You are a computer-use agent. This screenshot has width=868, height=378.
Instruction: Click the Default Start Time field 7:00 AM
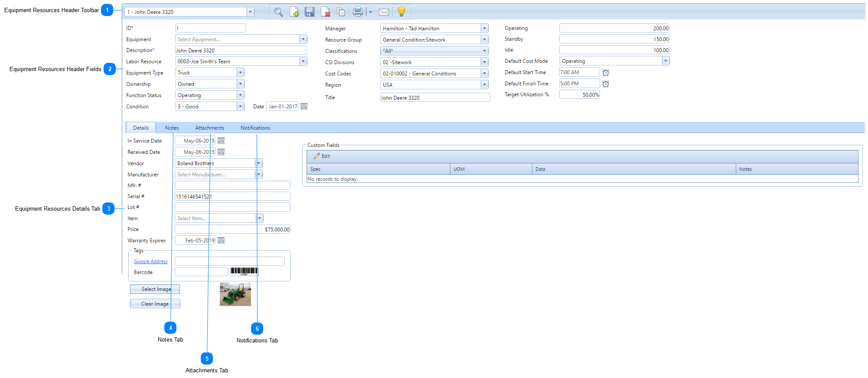tap(580, 72)
